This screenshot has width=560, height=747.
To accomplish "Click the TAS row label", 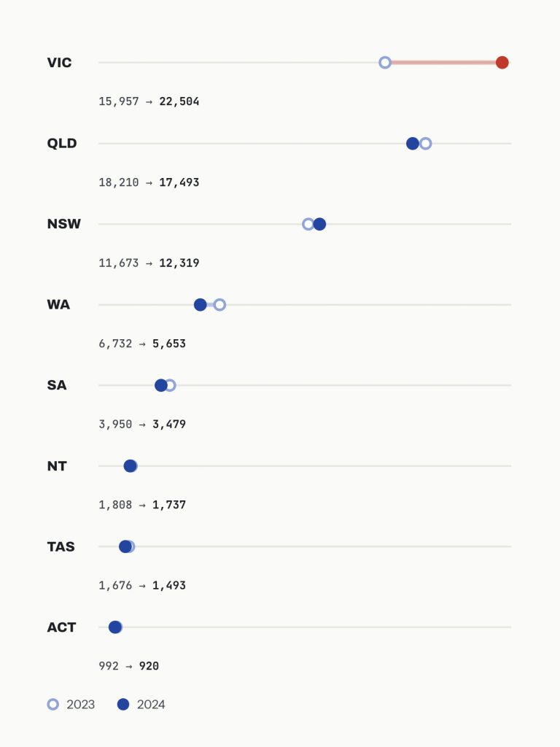I will (61, 546).
